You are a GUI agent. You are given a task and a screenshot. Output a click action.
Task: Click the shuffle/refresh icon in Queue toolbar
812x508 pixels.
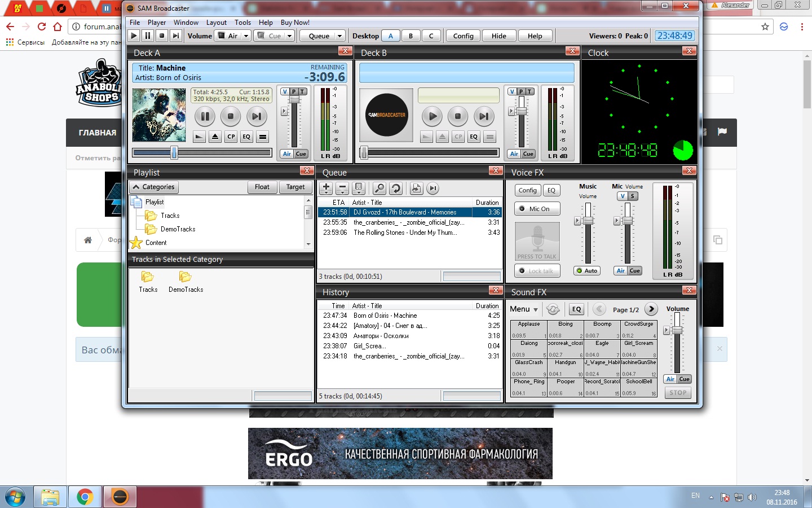tap(396, 189)
